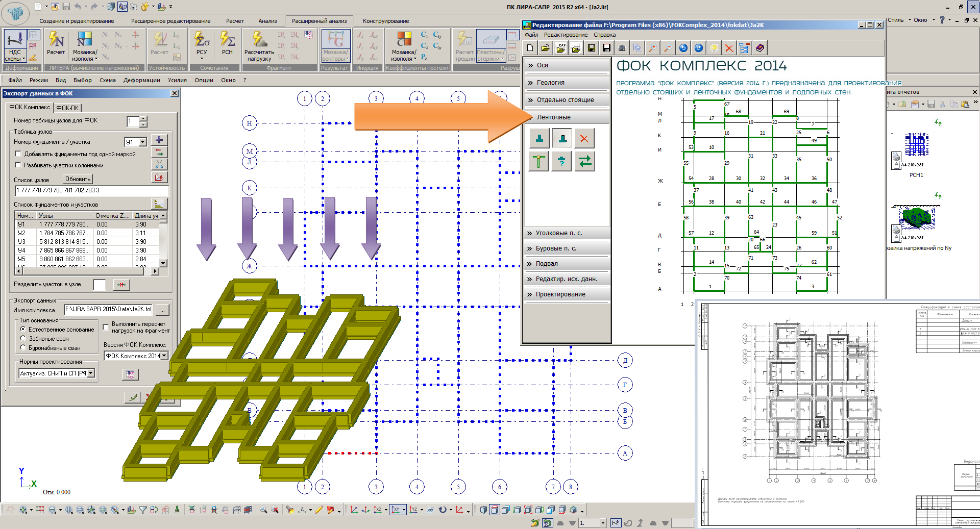Screen dimensions: 980x529
Task: Open the Версия ФОК Комплекс dropdown
Action: click(x=164, y=356)
